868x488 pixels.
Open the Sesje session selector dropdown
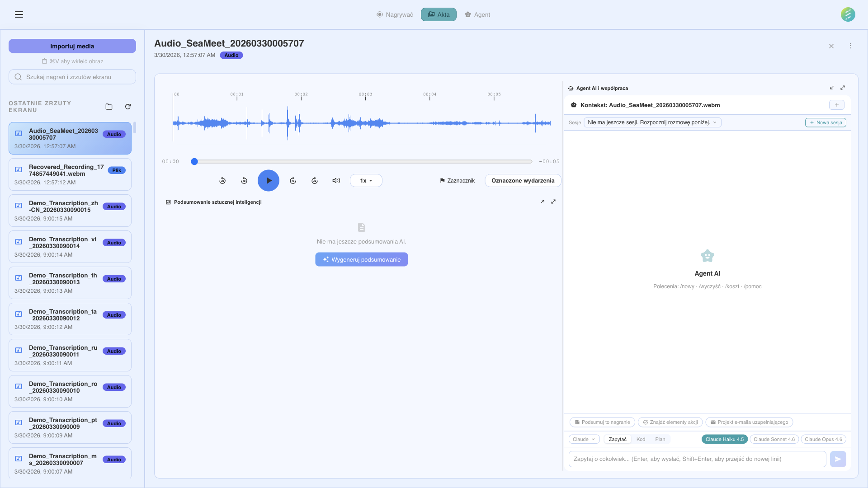[652, 122]
